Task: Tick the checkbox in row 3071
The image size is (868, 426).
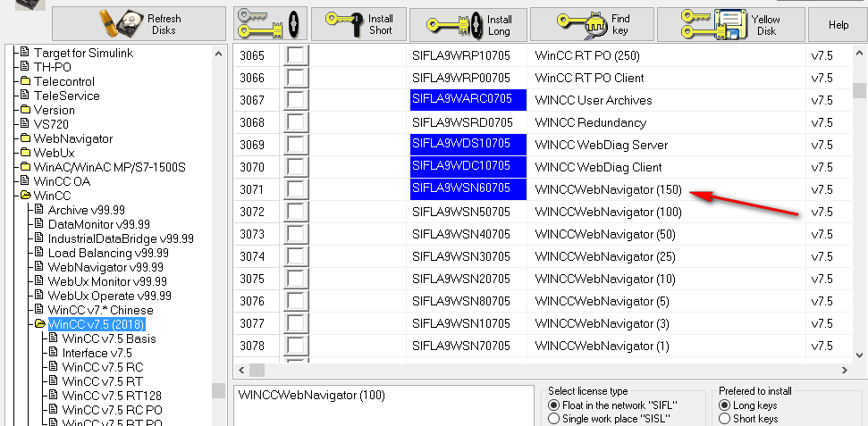Action: tap(296, 189)
